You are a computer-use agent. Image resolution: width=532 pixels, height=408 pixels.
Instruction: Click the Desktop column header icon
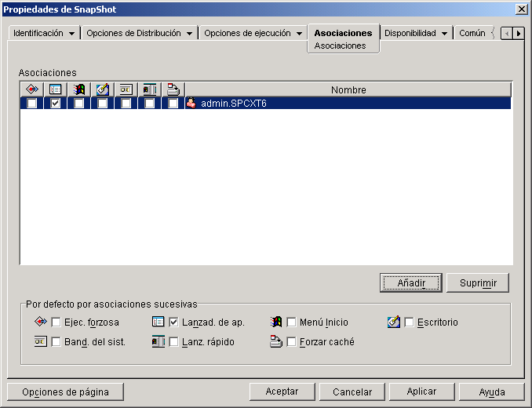tap(103, 89)
